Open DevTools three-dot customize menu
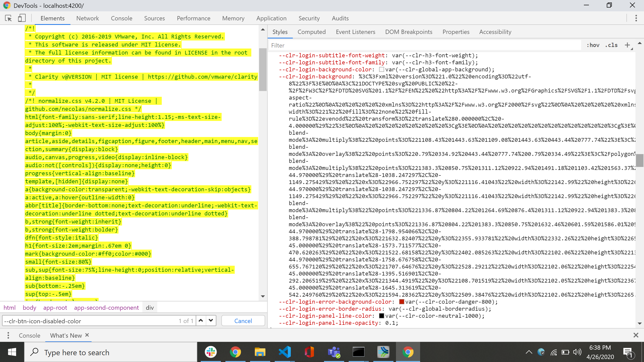Screen dimensions: 644x362 [x=636, y=18]
